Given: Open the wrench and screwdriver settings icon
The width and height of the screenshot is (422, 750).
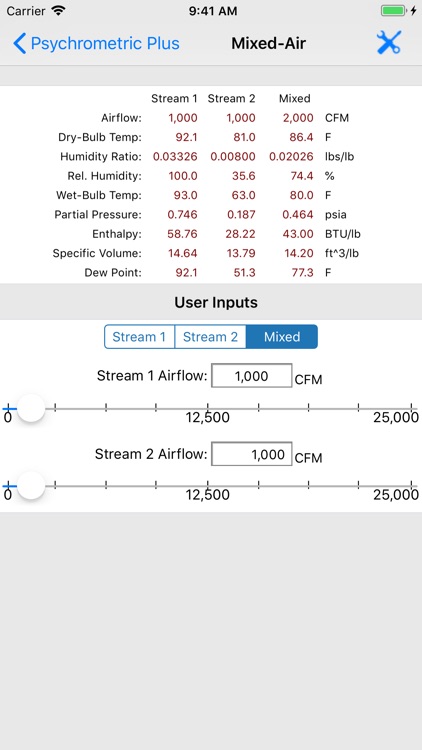Looking at the screenshot, I should coord(389,43).
